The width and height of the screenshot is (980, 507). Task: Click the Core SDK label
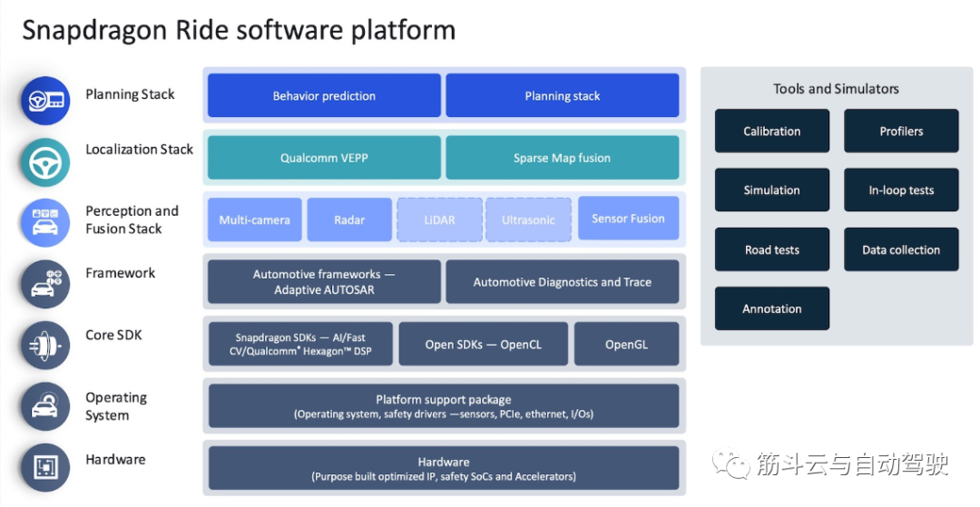pos(113,335)
